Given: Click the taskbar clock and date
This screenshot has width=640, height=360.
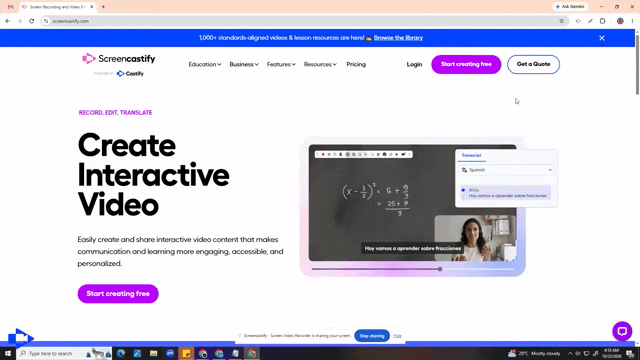Looking at the screenshot, I should tap(611, 353).
